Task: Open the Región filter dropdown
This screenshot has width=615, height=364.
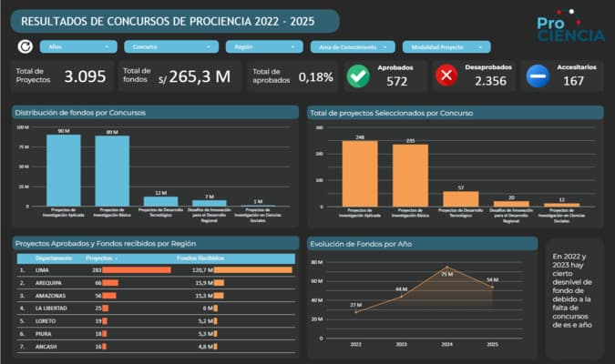Action: coord(264,46)
